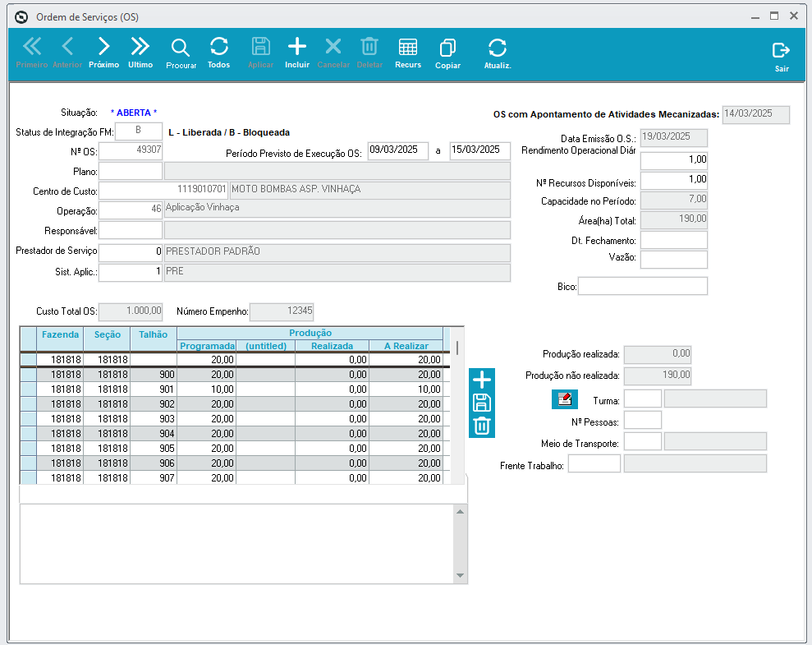
Task: Save grid row with diskette icon
Action: tap(482, 403)
